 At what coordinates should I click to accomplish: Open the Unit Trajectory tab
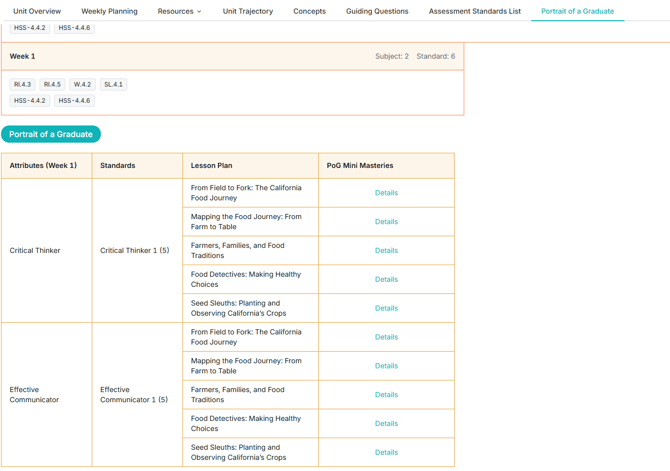click(x=247, y=11)
